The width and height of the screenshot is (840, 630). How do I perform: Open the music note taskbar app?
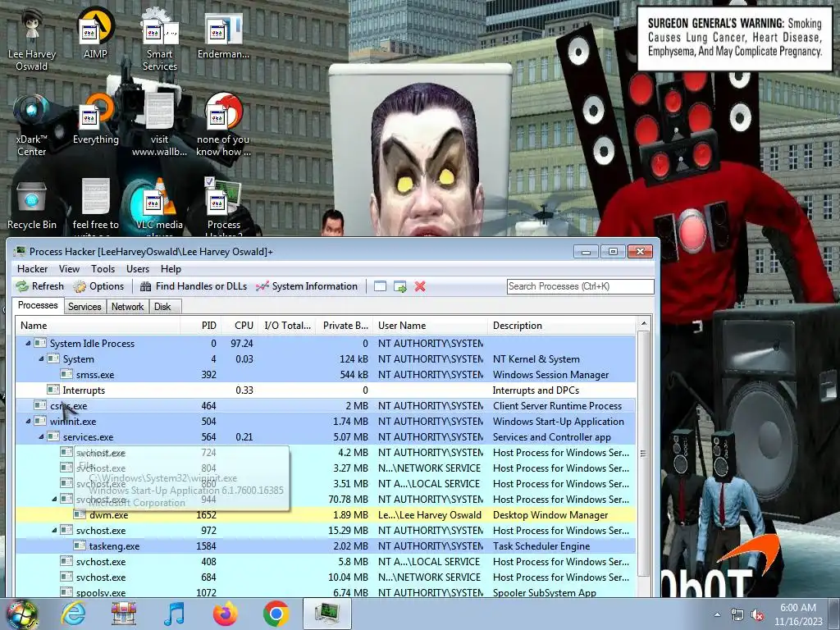coord(174,614)
